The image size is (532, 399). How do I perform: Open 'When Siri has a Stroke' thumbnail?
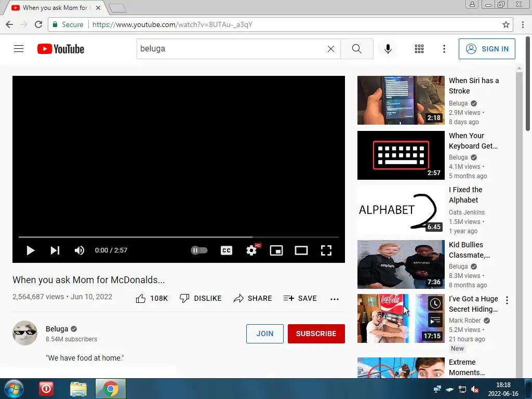(401, 100)
